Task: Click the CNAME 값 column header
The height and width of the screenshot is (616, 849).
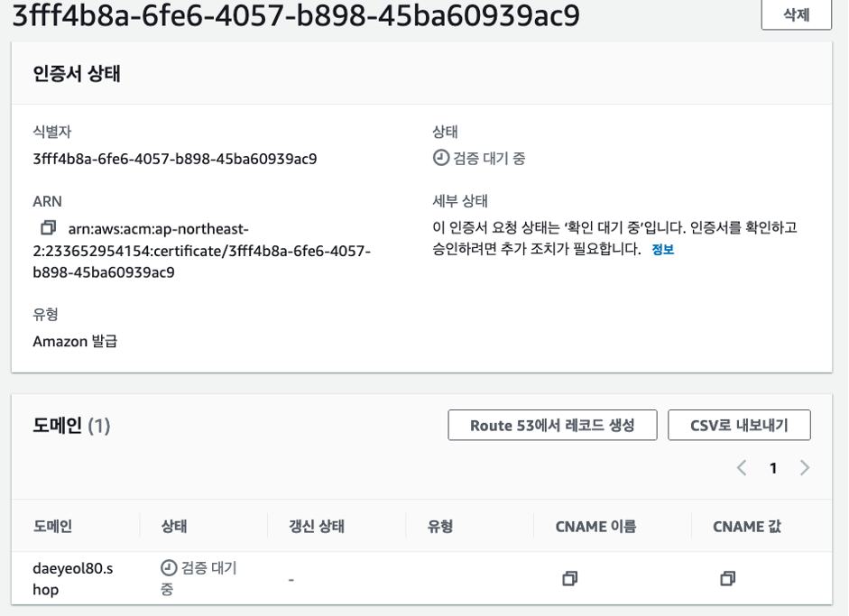Action: 746,528
